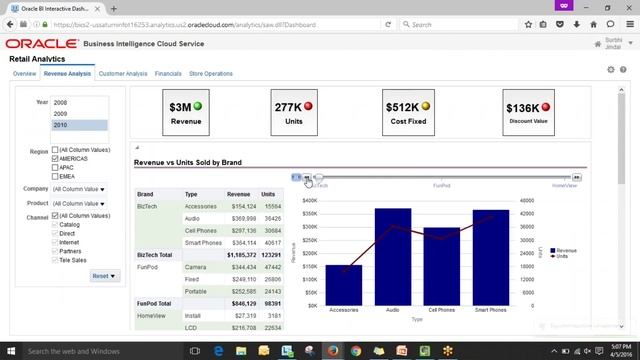This screenshot has height=360, width=640.
Task: Open the browser hamburger menu
Action: coord(630,24)
